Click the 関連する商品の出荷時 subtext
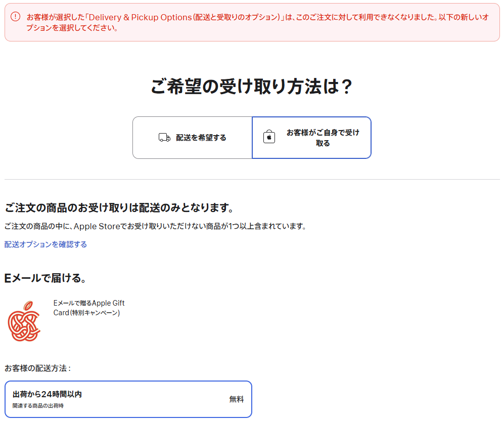 pos(38,406)
